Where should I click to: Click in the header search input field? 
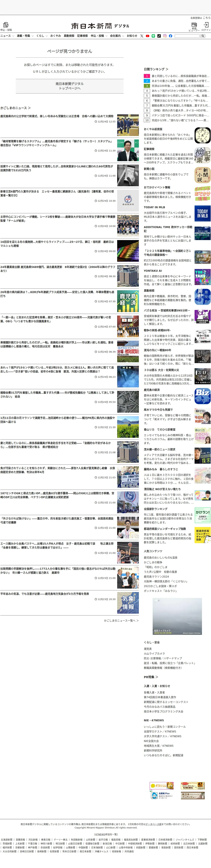(x=187, y=36)
